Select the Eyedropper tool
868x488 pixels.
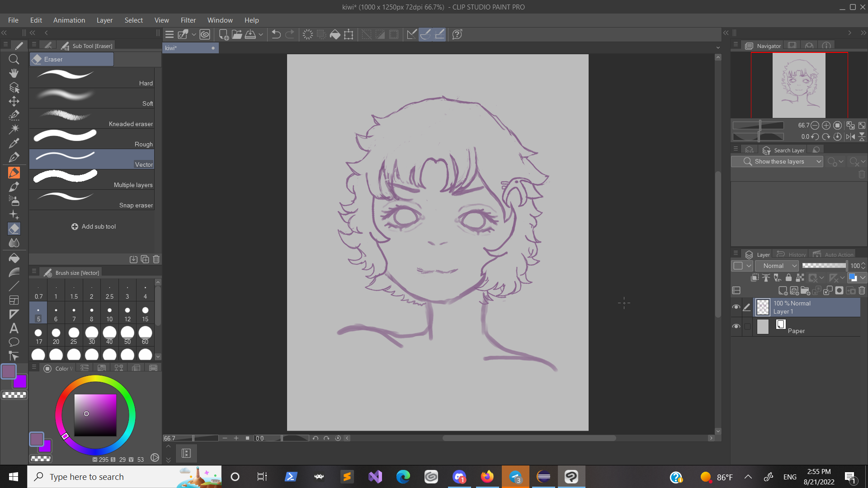pos(14,143)
